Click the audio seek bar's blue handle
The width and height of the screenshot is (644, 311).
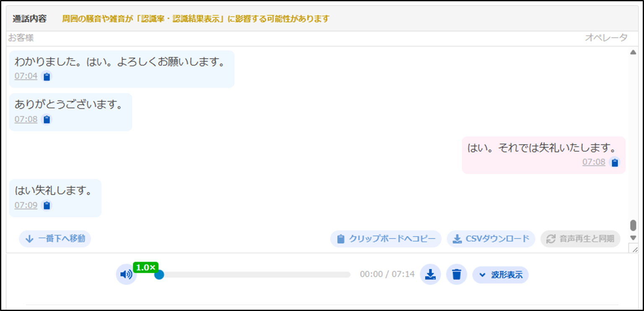click(159, 275)
